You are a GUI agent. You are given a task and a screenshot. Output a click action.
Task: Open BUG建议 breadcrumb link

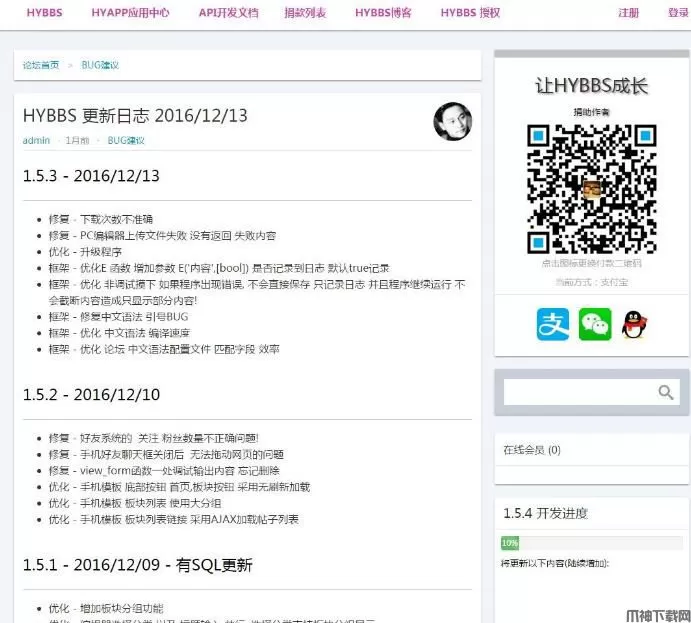(100, 65)
